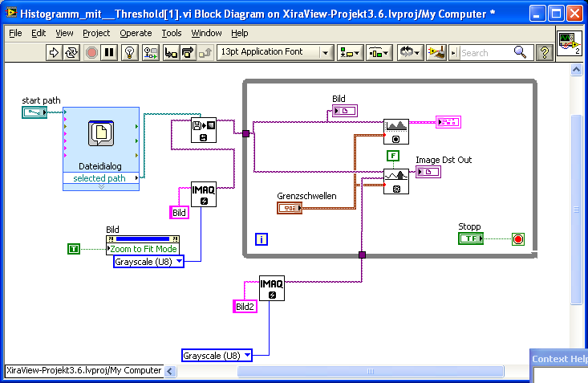
Task: Select the Grenzschwellen control terminal
Action: 290,208
